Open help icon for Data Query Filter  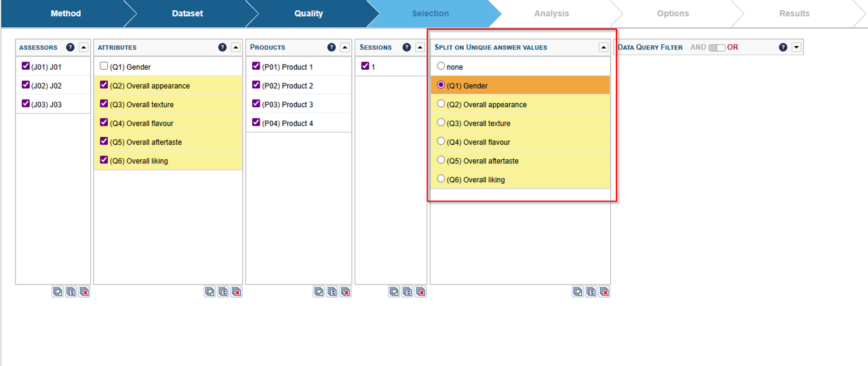[783, 47]
